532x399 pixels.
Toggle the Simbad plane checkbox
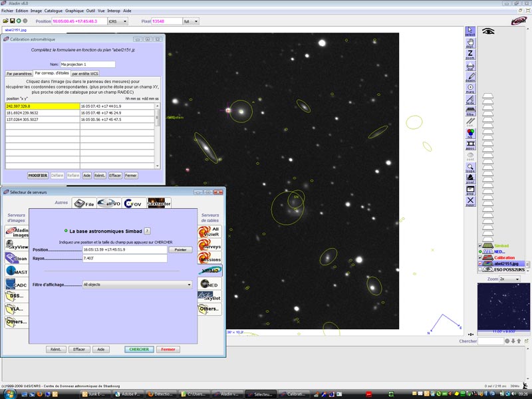(x=480, y=245)
